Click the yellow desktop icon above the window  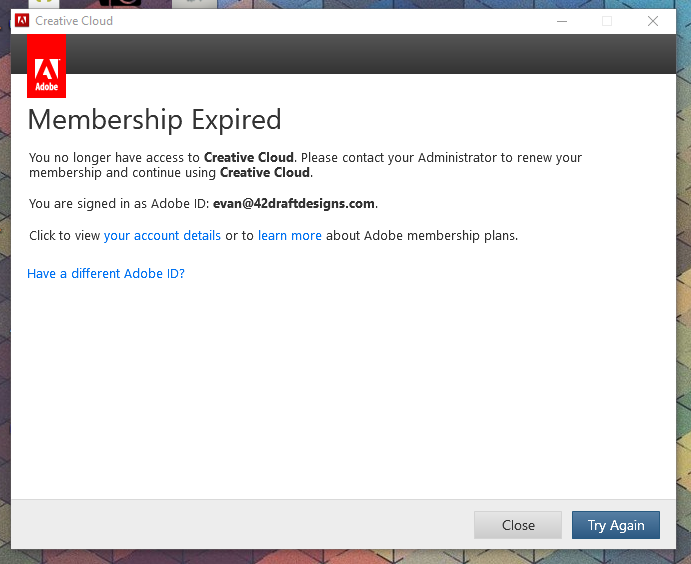44,4
